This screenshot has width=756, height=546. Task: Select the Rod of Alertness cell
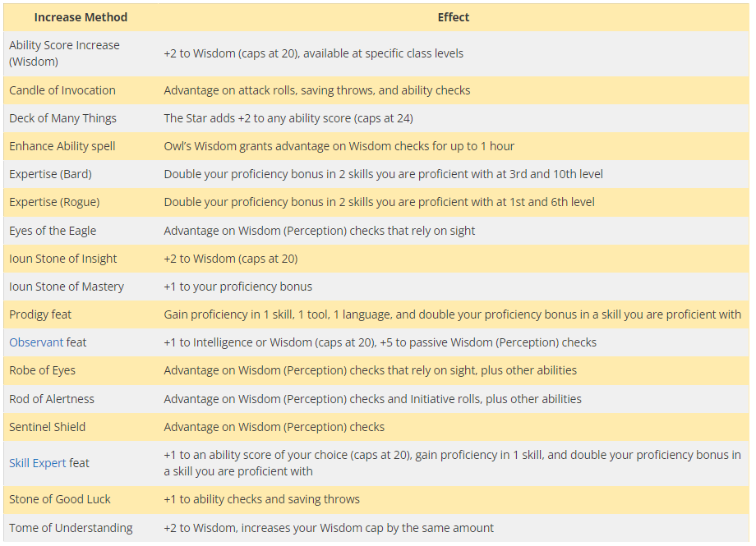pyautogui.click(x=52, y=399)
